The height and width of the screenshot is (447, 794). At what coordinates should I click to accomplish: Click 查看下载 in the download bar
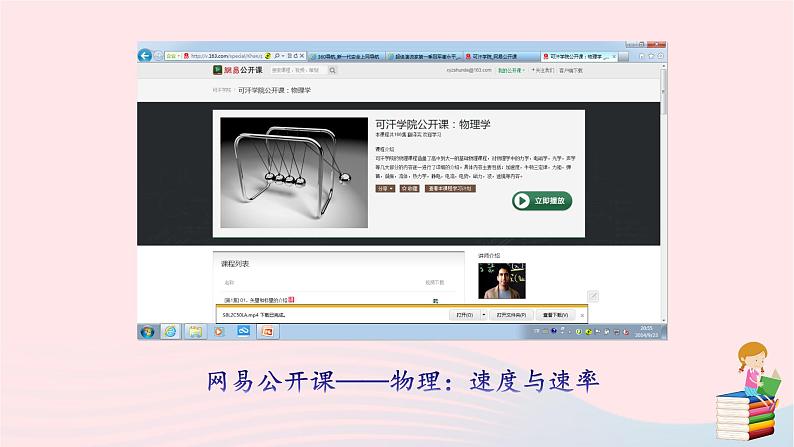click(555, 315)
